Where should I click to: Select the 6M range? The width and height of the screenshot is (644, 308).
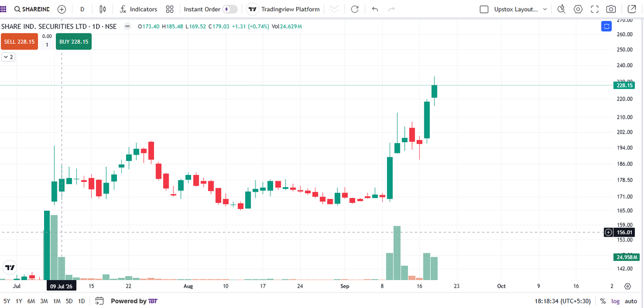(x=31, y=301)
